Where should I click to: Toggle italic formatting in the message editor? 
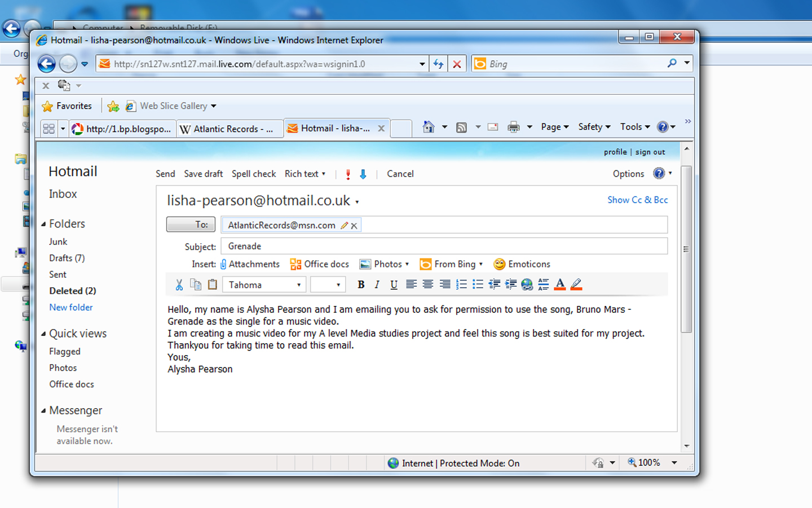[377, 284]
